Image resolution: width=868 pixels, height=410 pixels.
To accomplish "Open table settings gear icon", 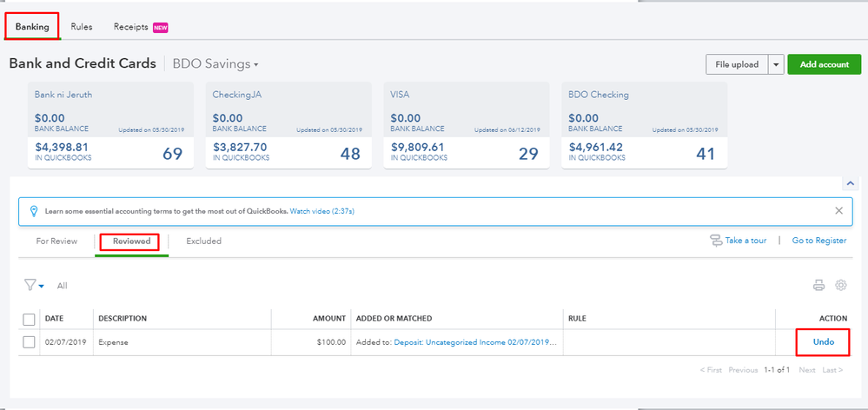I will [840, 285].
